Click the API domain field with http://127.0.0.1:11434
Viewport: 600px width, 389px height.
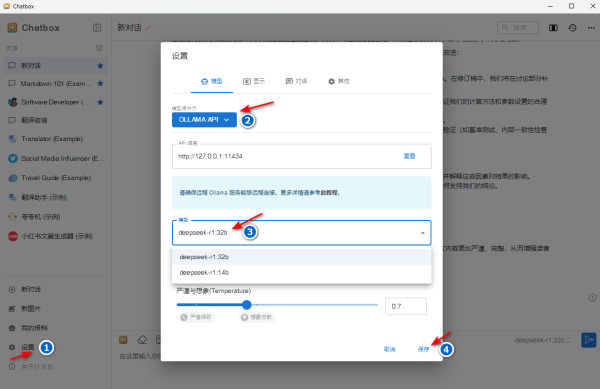tap(302, 156)
